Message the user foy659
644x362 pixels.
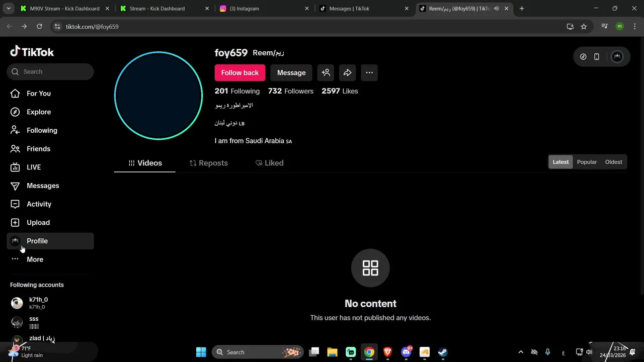(291, 73)
